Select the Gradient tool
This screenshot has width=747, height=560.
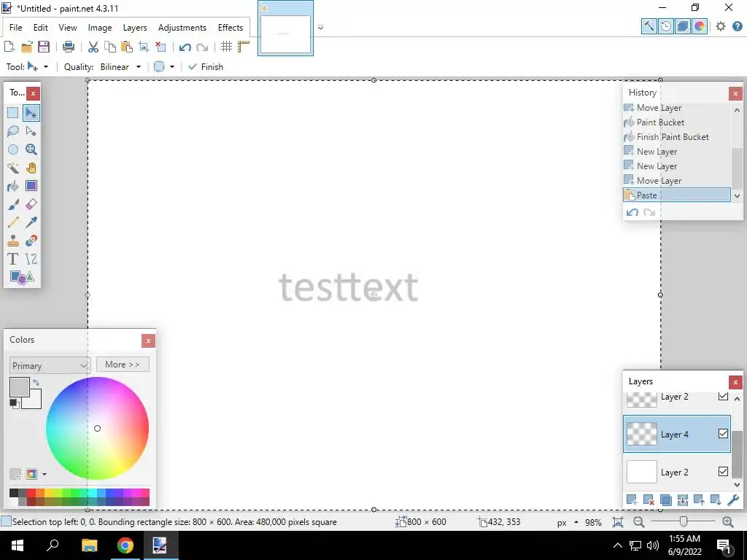pos(31,186)
